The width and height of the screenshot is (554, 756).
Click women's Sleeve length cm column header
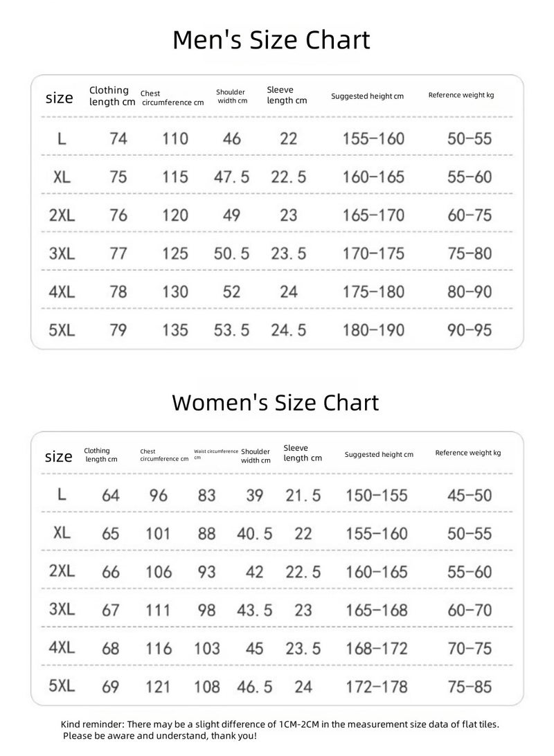[303, 453]
